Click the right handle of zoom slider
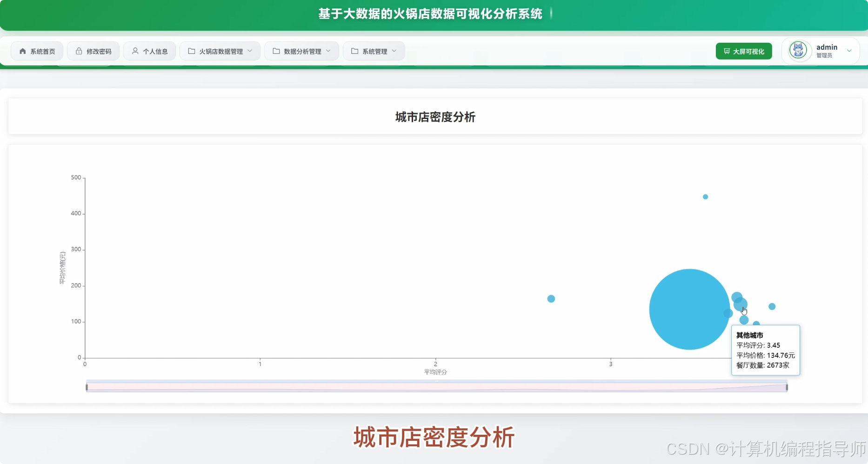Viewport: 868px width, 464px height. coord(787,387)
